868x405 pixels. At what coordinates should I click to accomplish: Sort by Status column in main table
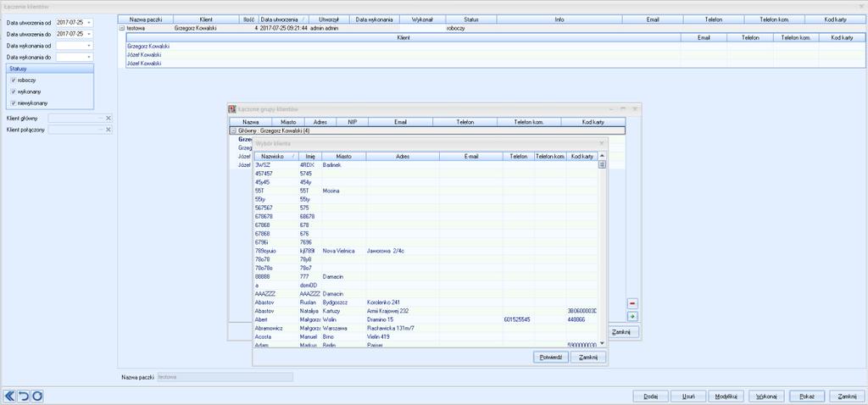click(x=471, y=19)
